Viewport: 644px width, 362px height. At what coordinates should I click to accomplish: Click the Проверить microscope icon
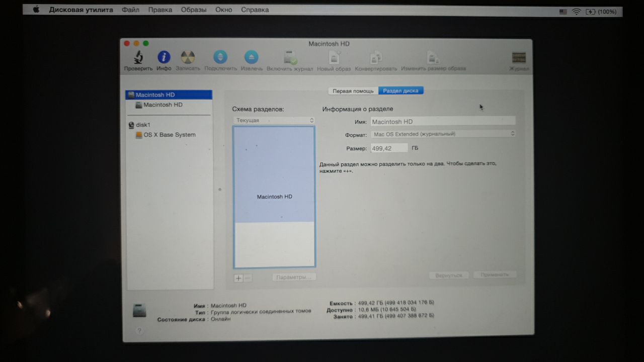tap(138, 57)
